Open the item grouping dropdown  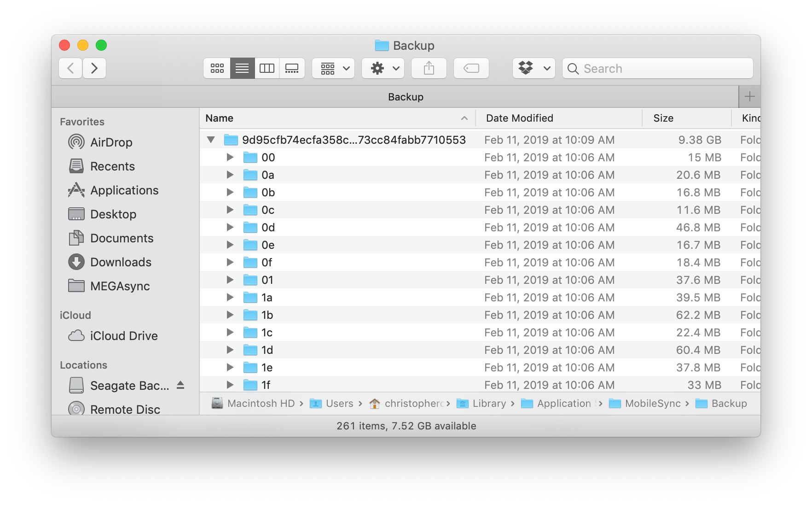333,68
